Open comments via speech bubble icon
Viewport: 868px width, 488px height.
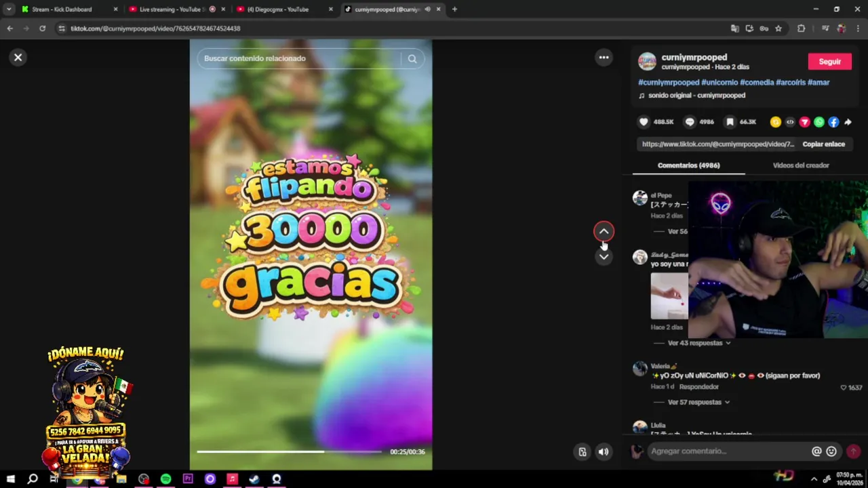690,122
